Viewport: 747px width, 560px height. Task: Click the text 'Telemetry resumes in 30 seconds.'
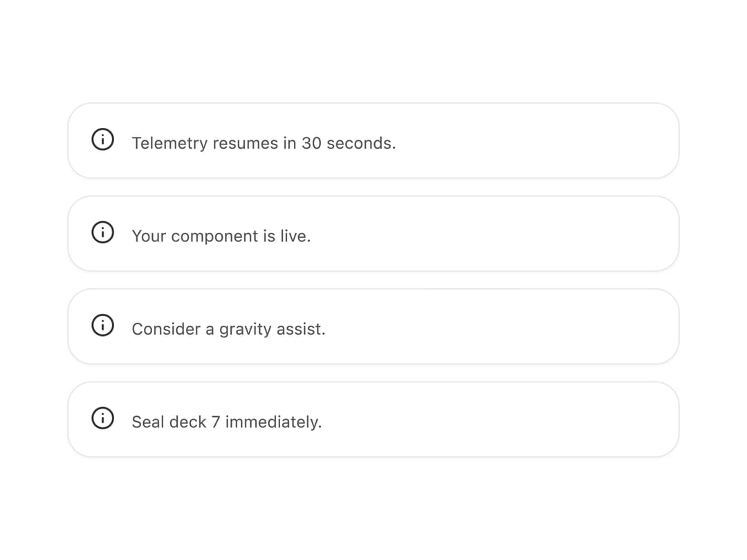click(x=264, y=143)
